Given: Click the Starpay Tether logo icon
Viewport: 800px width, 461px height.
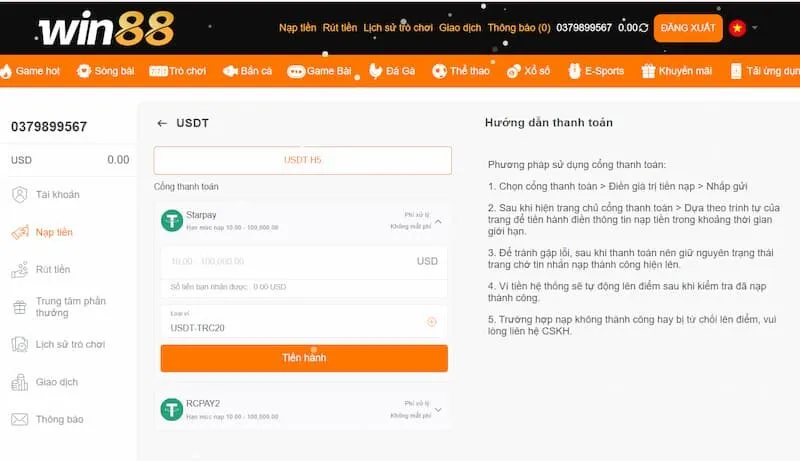Looking at the screenshot, I should (x=172, y=221).
